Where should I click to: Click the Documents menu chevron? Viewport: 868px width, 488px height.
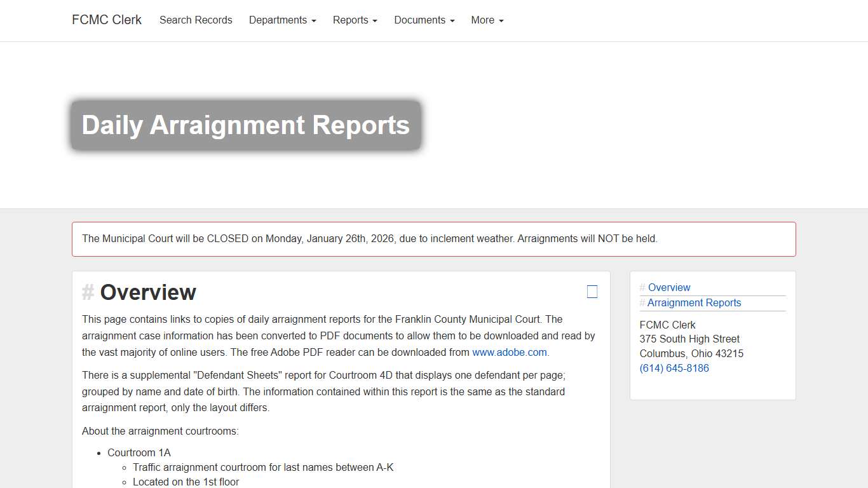tap(452, 20)
